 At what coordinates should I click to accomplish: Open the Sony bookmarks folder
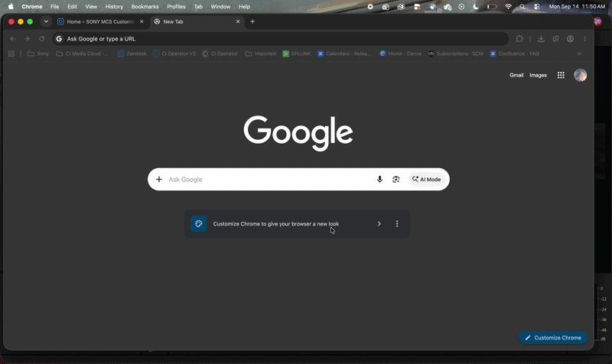tap(37, 54)
